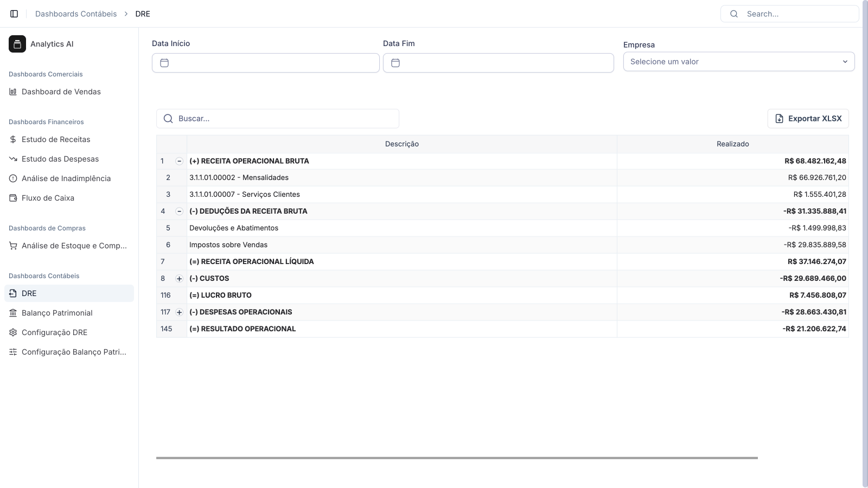Click the Data Início calendar icon
Screen dimensions: 868x488
click(164, 63)
